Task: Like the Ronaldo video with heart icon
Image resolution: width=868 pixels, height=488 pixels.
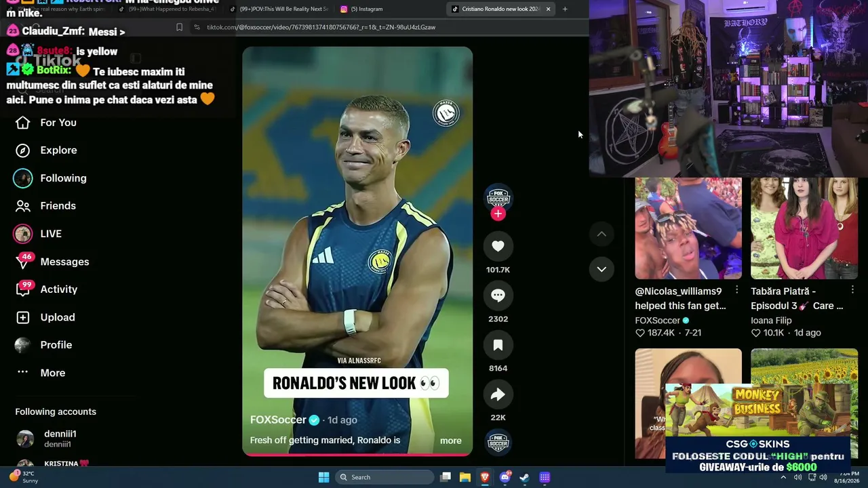Action: tap(498, 247)
